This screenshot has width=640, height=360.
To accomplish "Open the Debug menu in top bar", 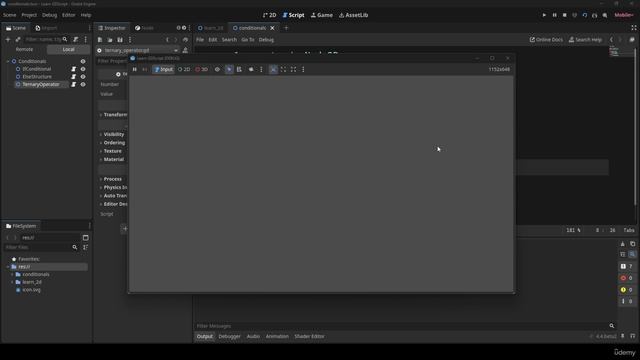I will [x=49, y=15].
